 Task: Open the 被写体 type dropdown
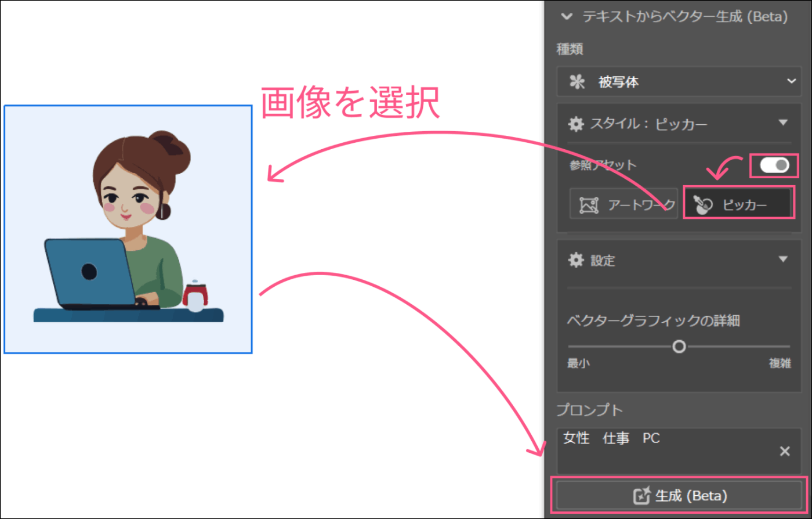679,82
